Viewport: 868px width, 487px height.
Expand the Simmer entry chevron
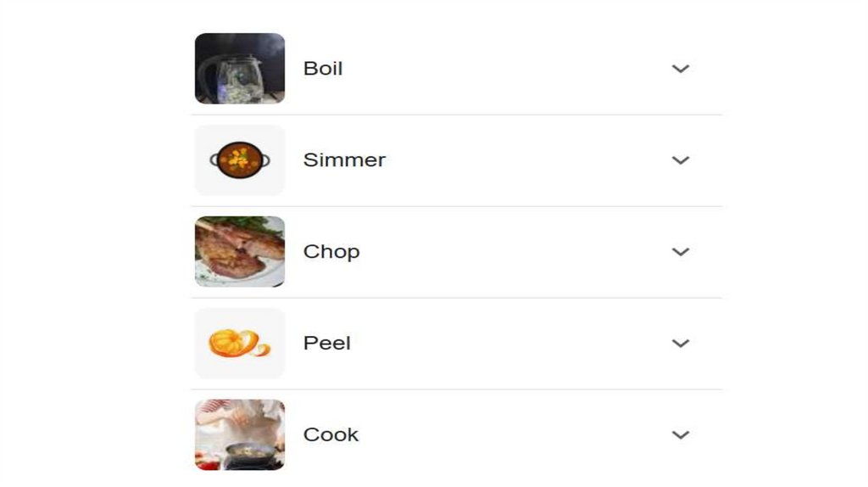coord(681,160)
